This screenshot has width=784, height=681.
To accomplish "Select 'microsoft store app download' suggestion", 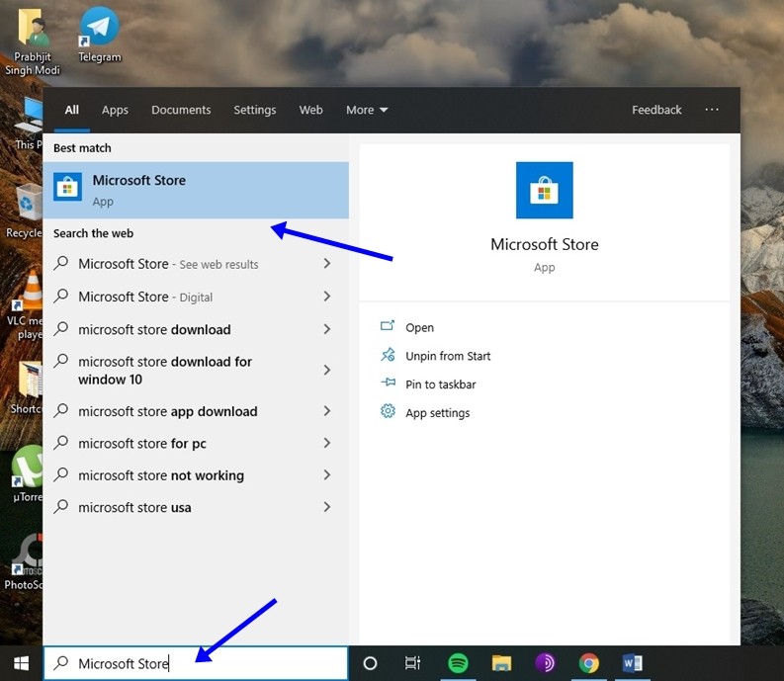I will [196, 411].
